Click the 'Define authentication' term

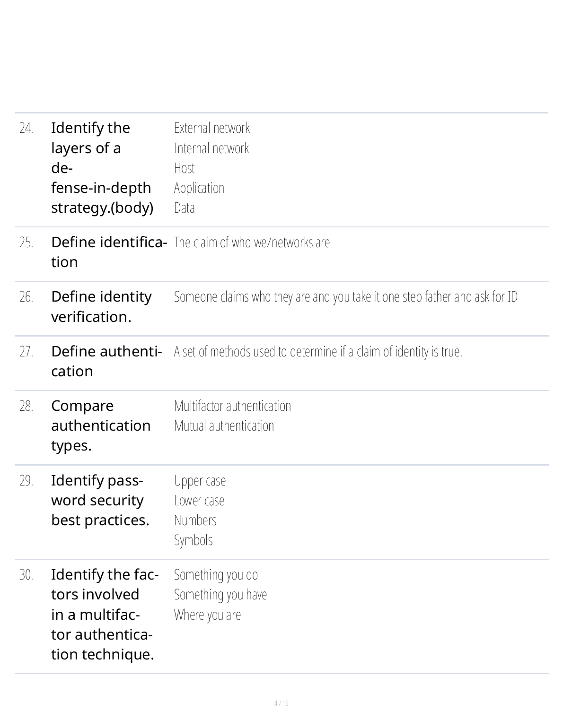click(106, 361)
